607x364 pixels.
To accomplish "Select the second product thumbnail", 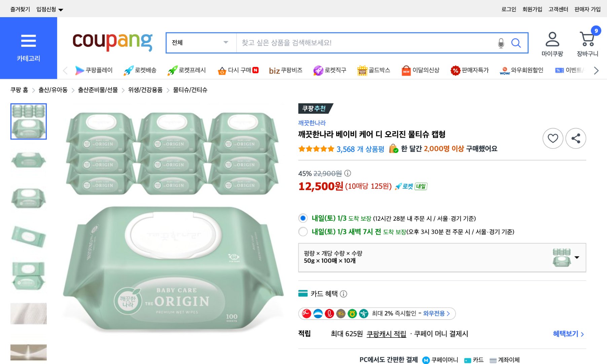I will [29, 160].
